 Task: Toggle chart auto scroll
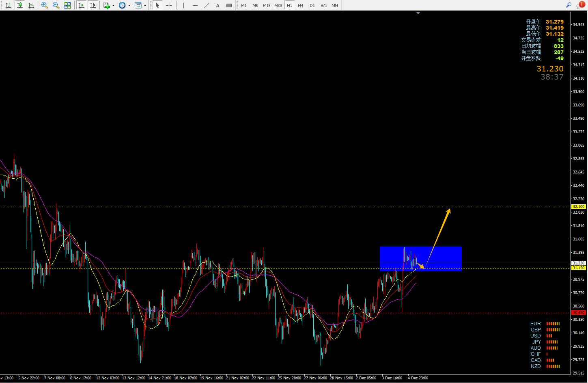coord(82,5)
